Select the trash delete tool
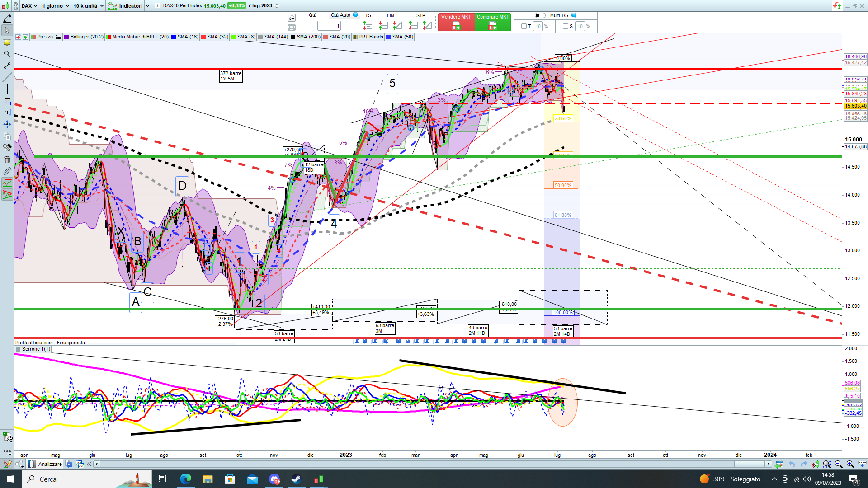This screenshot has width=868, height=488. tap(7, 160)
